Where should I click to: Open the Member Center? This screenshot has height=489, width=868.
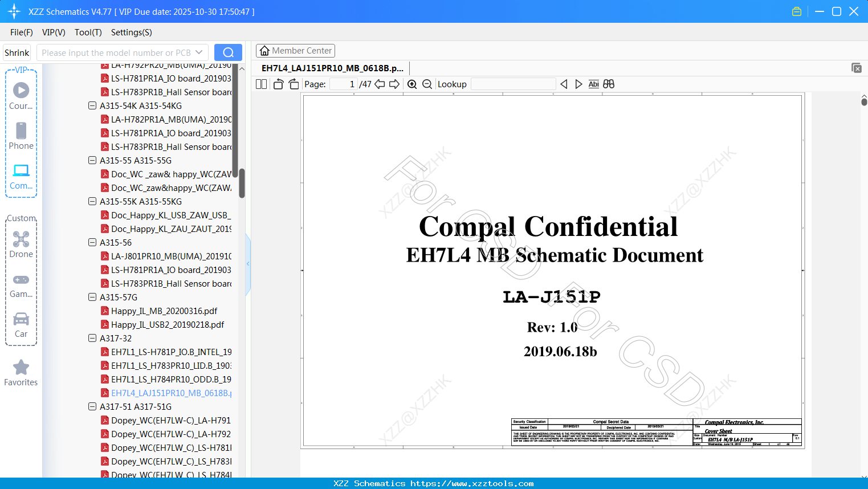point(295,51)
